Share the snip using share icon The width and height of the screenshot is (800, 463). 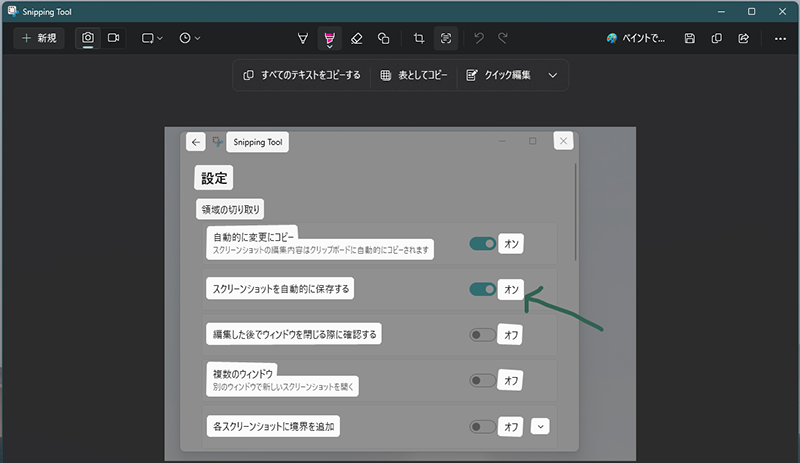tap(743, 38)
